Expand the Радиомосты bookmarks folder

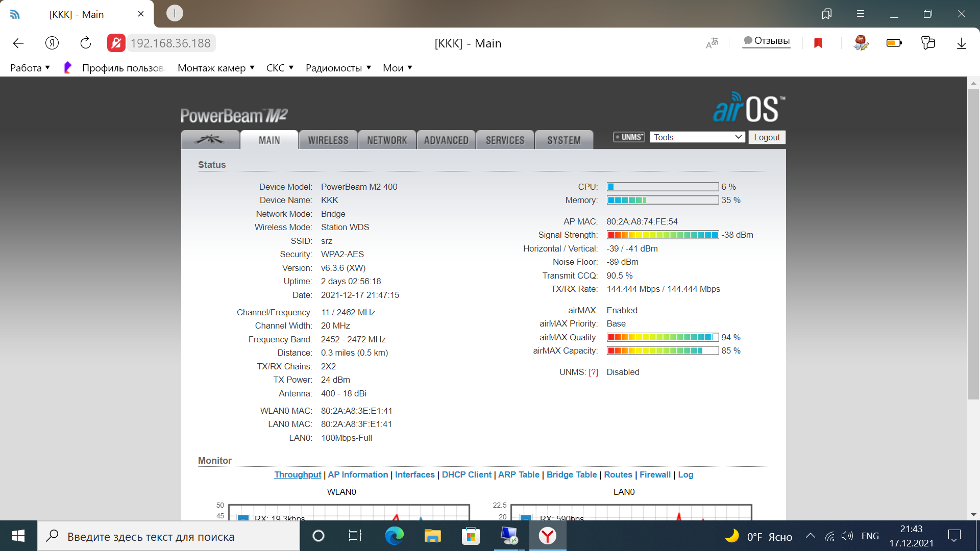coord(338,68)
